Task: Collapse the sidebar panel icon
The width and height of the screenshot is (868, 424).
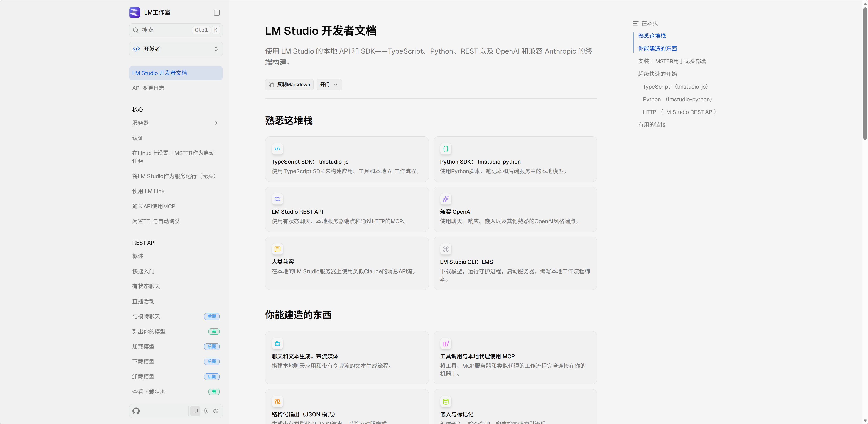Action: click(217, 12)
